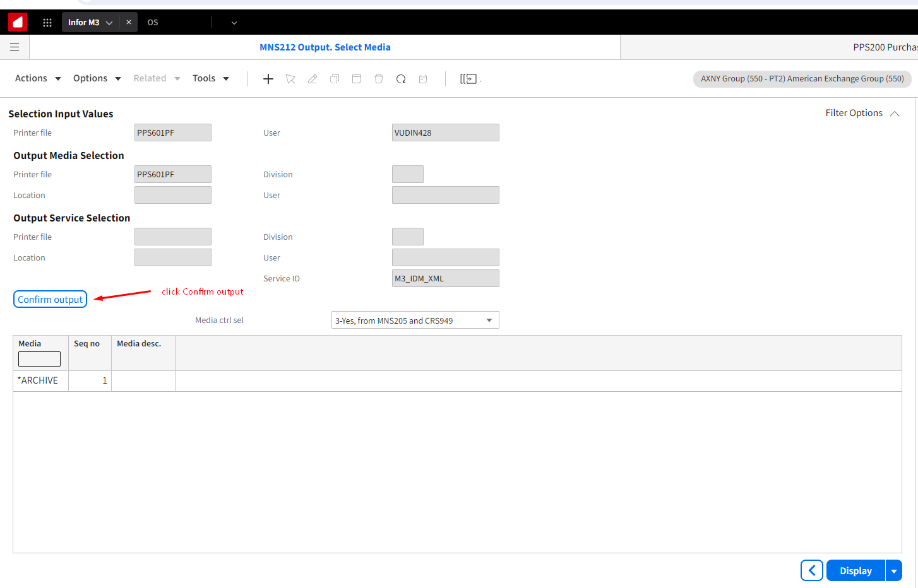This screenshot has height=588, width=918.
Task: Open the Options menu
Action: coord(97,78)
